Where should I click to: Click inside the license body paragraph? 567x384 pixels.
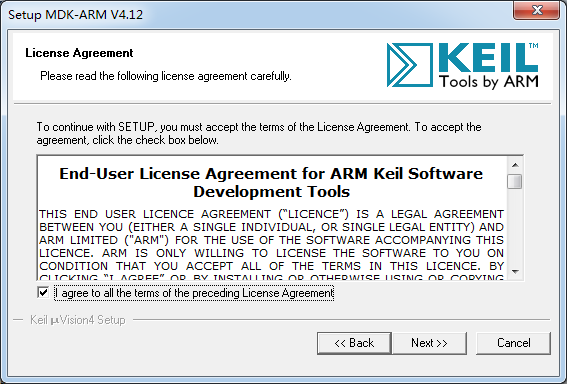(271, 240)
